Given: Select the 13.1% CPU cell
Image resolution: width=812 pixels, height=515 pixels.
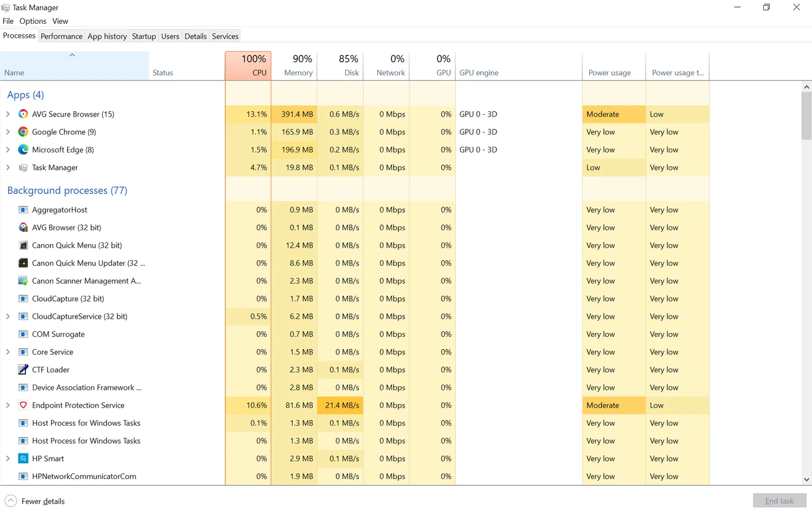Looking at the screenshot, I should pyautogui.click(x=248, y=114).
